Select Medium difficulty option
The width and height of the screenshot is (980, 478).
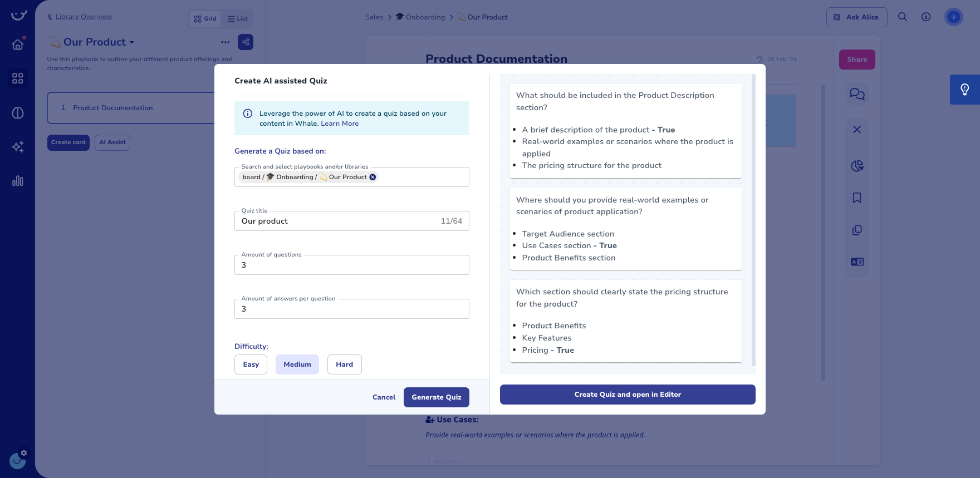tap(297, 364)
